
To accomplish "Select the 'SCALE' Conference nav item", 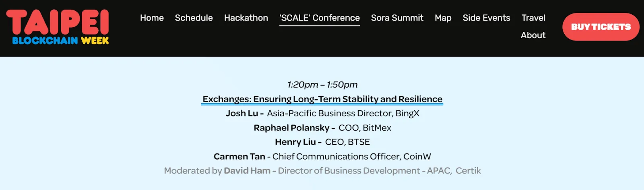I will point(320,18).
